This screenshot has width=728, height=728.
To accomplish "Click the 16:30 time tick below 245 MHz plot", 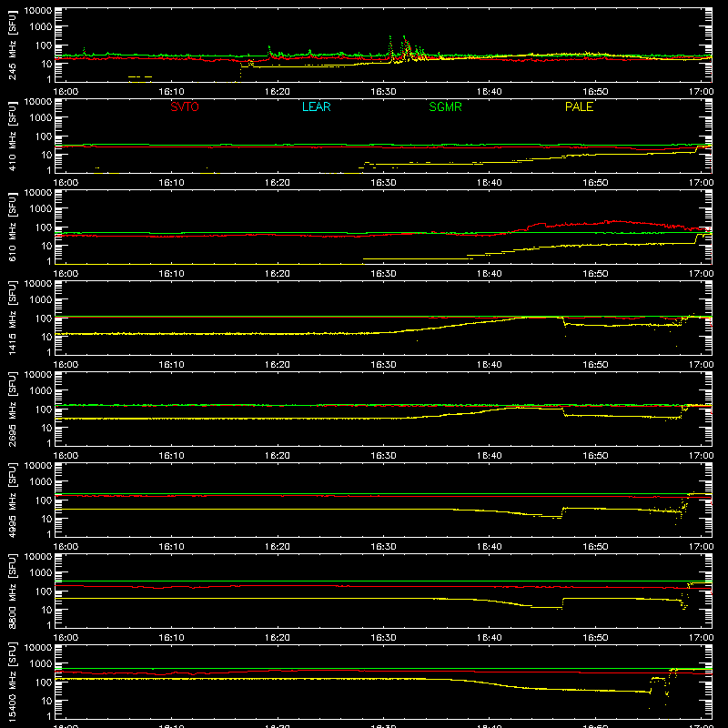I will [x=383, y=92].
